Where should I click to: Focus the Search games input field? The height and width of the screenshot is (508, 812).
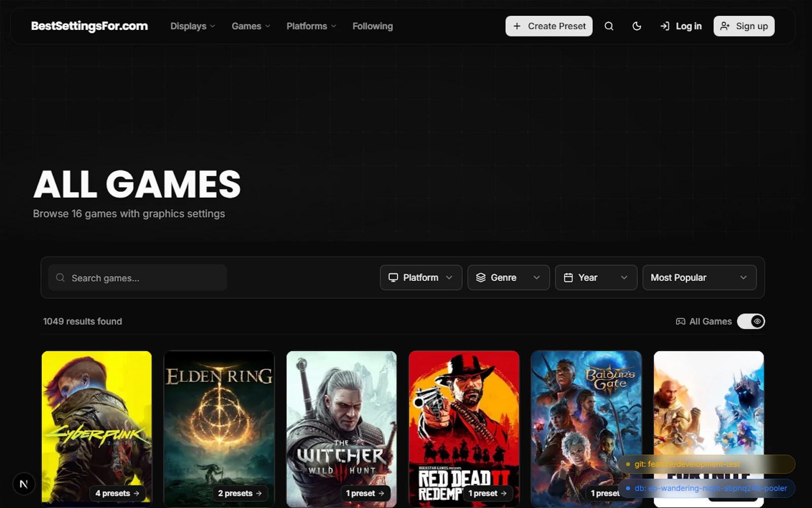[x=138, y=277]
